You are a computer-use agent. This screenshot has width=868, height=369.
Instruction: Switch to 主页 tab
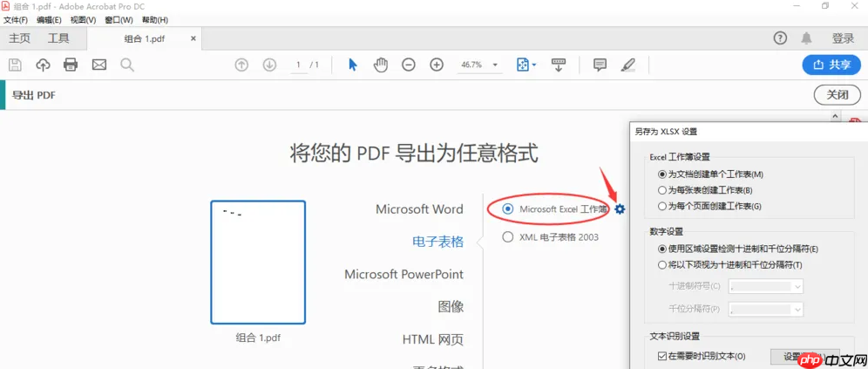pyautogui.click(x=19, y=38)
